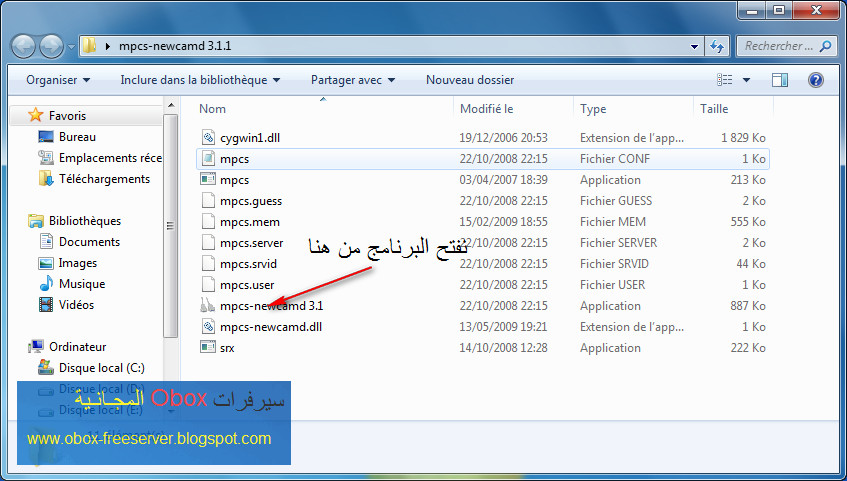The width and height of the screenshot is (847, 481).
Task: Open the Vidéos library
Action: 76,305
